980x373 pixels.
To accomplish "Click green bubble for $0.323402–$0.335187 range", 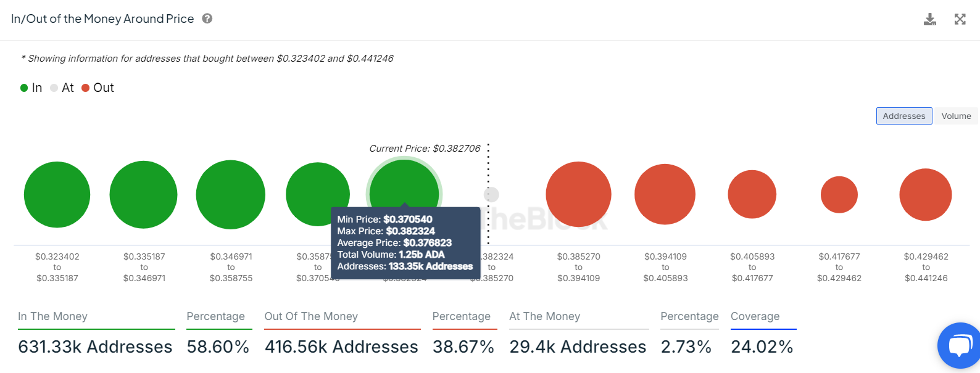I will point(57,195).
